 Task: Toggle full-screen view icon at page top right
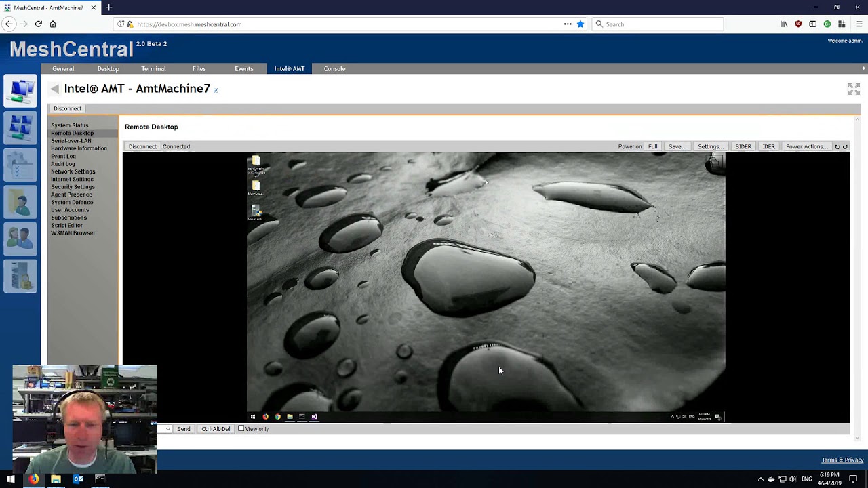854,89
